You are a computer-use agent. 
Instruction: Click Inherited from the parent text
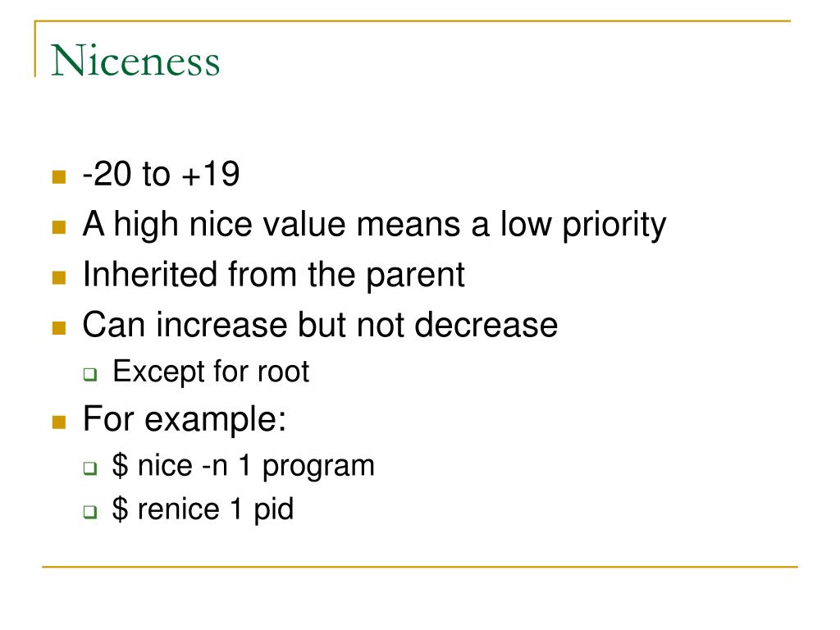click(274, 275)
